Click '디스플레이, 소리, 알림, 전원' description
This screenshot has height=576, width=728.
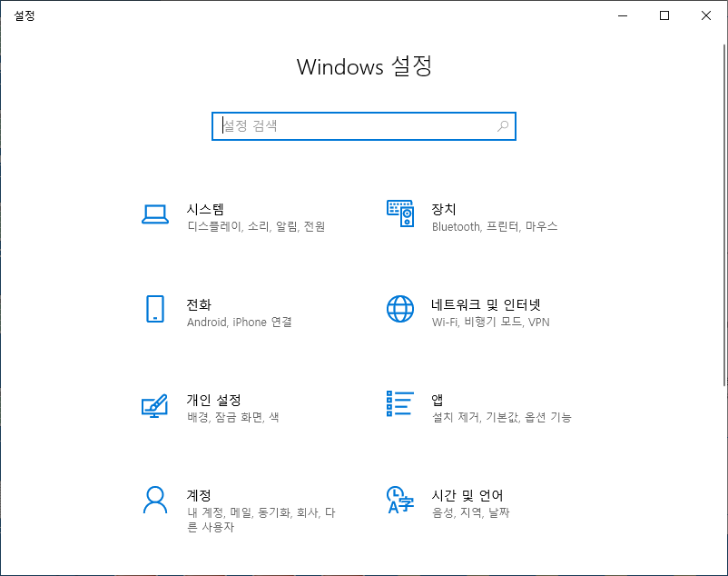(256, 227)
